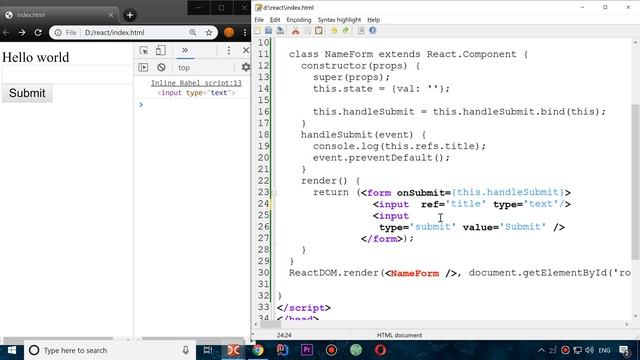Open the Encoding menu
640x360 pixels.
[x=299, y=20]
